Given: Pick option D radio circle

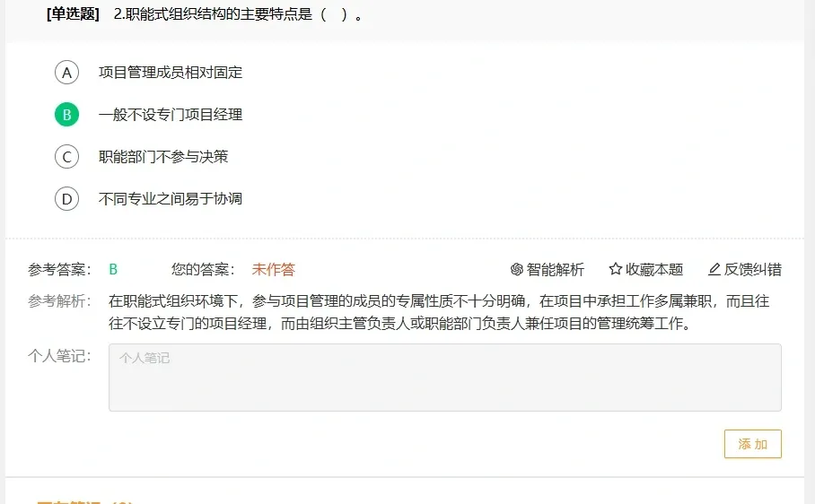Looking at the screenshot, I should click(66, 199).
